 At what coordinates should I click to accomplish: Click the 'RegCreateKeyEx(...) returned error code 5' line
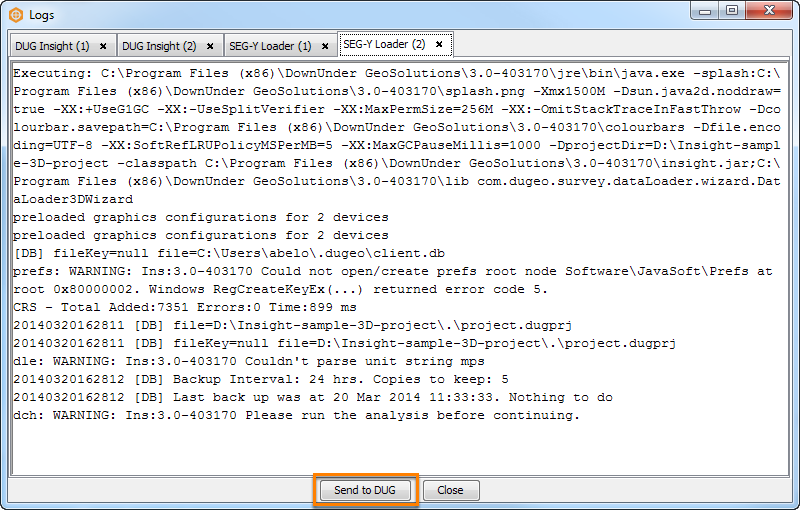click(281, 289)
